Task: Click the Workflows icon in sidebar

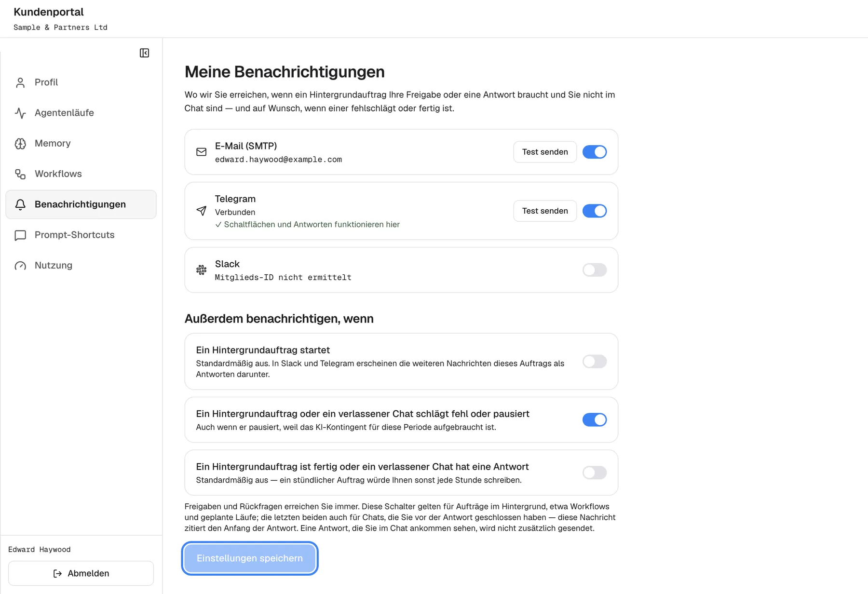Action: pyautogui.click(x=20, y=174)
